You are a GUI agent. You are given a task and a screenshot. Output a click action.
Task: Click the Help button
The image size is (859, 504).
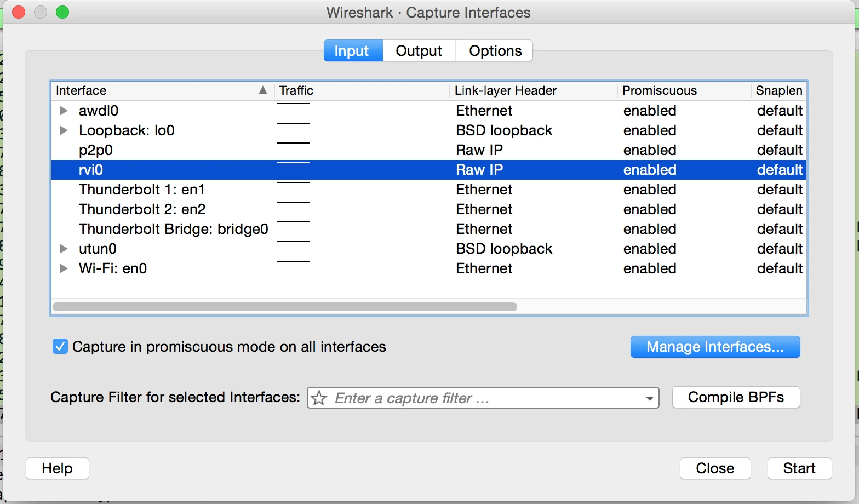[x=58, y=468]
